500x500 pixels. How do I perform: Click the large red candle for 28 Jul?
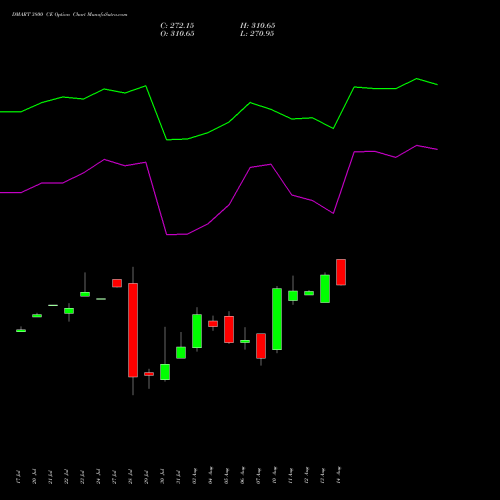click(x=133, y=330)
